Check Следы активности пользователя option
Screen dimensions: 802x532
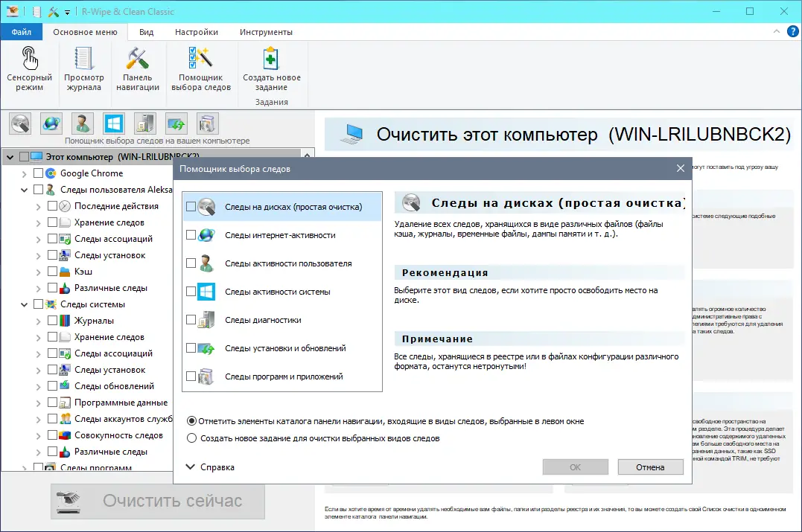(x=191, y=263)
